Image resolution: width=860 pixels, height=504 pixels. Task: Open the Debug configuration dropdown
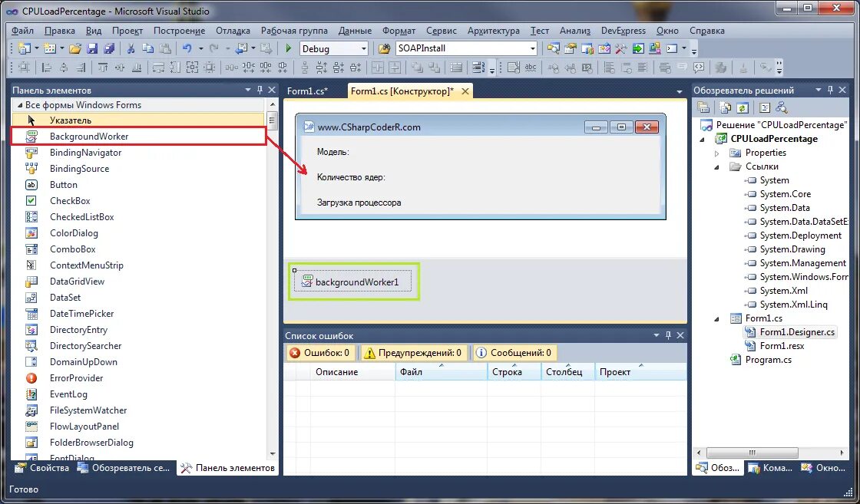coord(363,49)
